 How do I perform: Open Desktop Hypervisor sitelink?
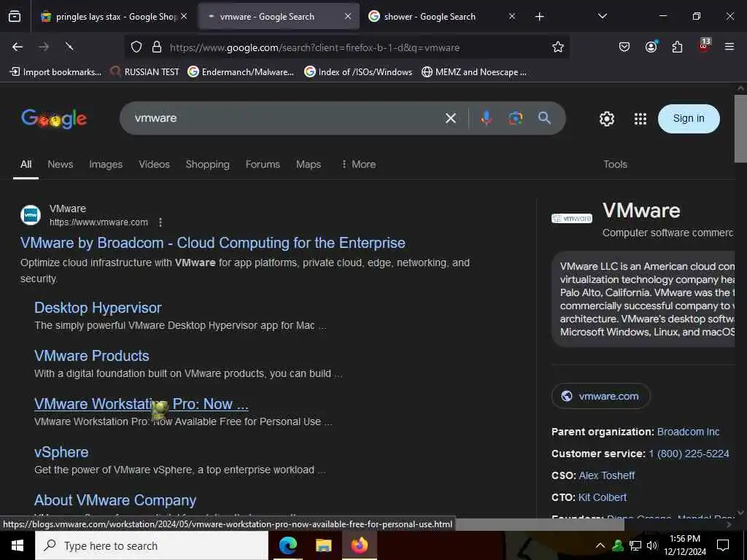point(98,308)
